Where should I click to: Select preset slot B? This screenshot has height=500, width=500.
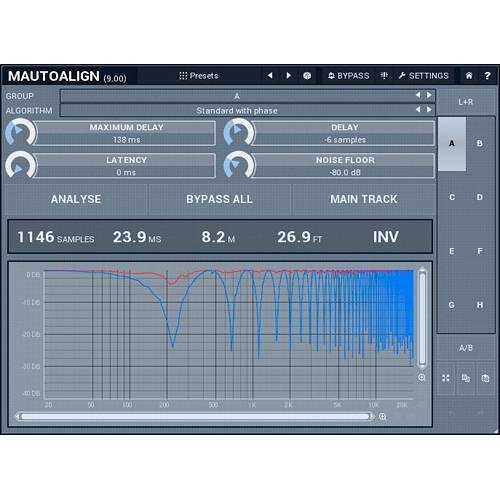point(480,144)
